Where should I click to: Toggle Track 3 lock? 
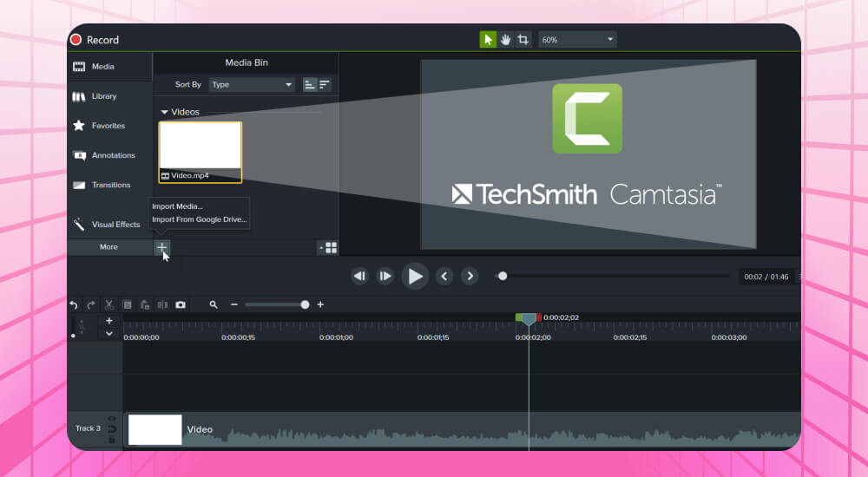pyautogui.click(x=112, y=440)
